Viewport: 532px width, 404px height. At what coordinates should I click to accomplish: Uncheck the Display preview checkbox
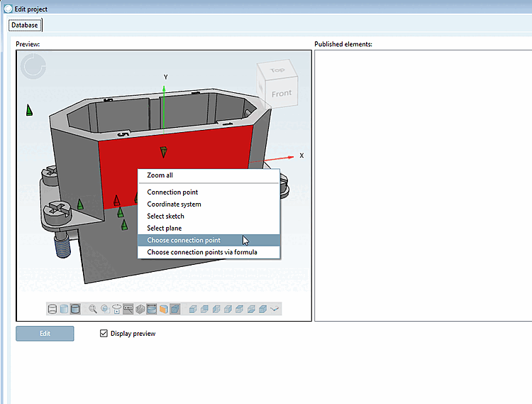pyautogui.click(x=104, y=334)
